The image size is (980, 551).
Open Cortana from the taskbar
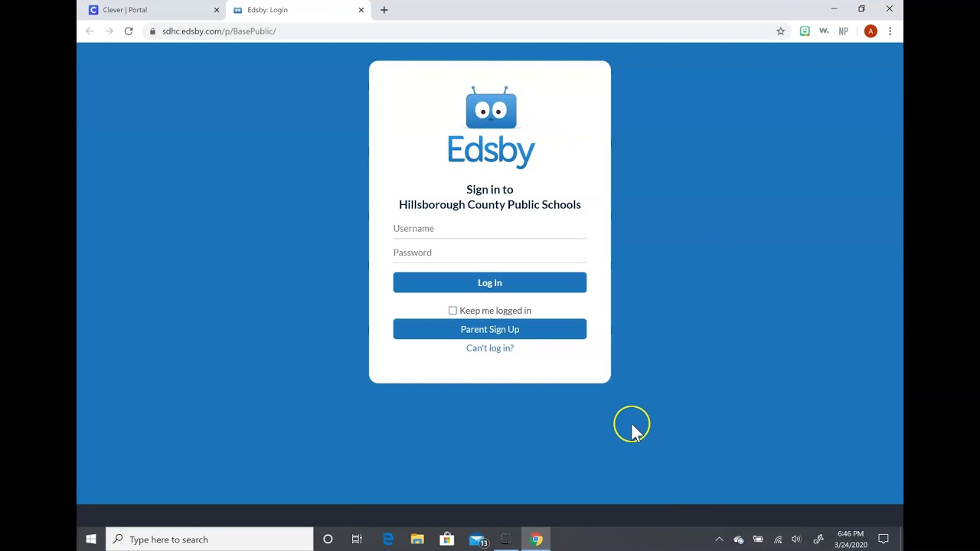tap(328, 540)
